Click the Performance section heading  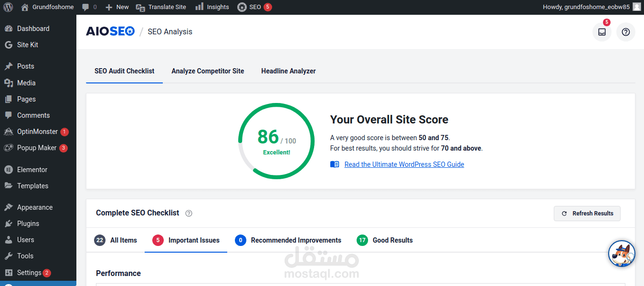118,273
